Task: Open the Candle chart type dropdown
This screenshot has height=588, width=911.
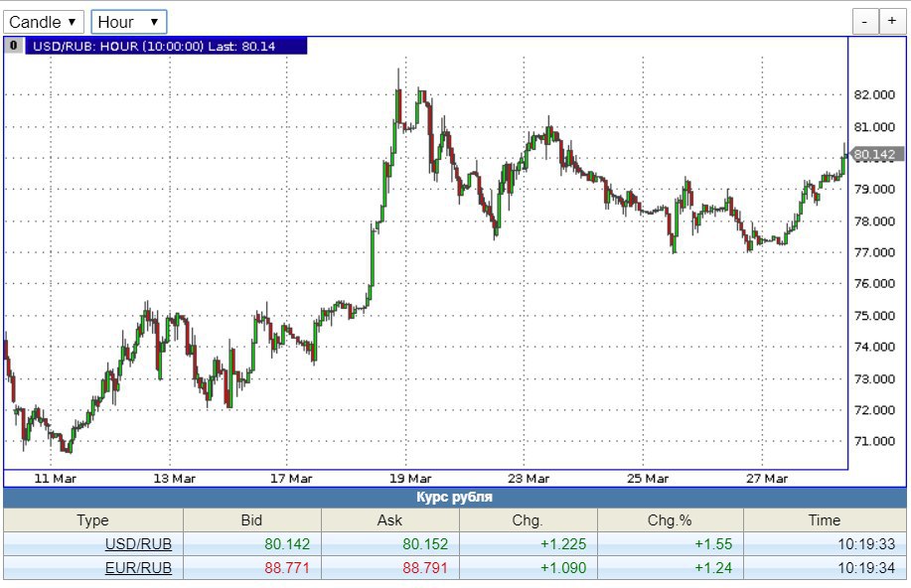Action: point(44,22)
